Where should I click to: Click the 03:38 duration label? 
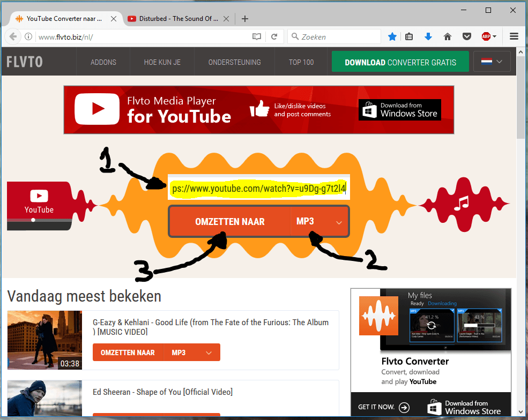[70, 363]
